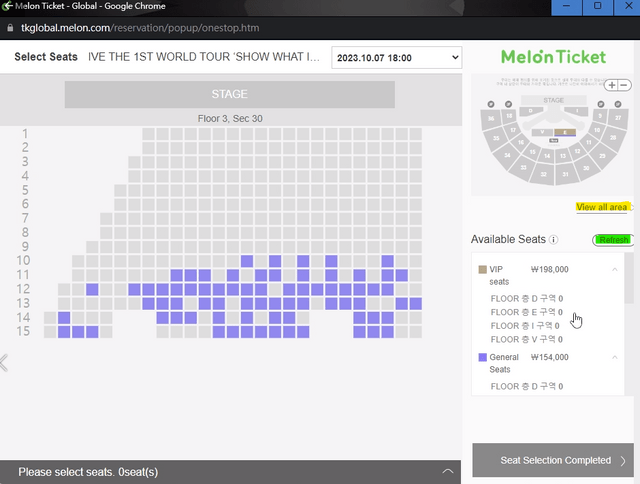The height and width of the screenshot is (484, 640).
Task: Zoom in on the venue map
Action: [x=612, y=85]
